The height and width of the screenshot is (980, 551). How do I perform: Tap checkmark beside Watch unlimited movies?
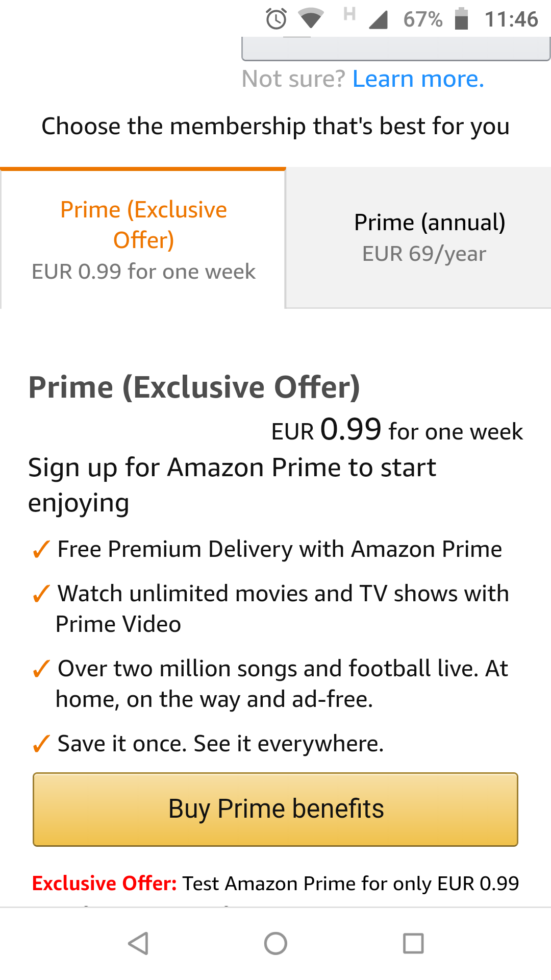click(41, 594)
